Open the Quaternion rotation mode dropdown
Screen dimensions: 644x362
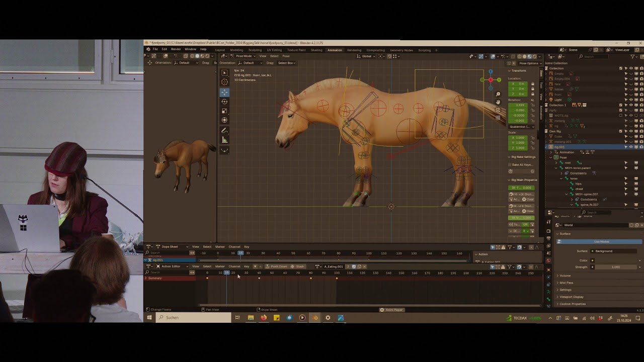tap(522, 127)
